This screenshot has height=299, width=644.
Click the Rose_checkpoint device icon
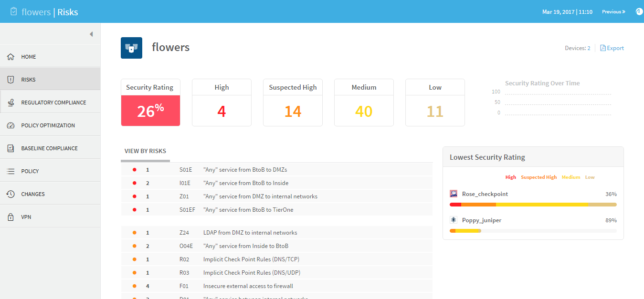[x=454, y=194]
